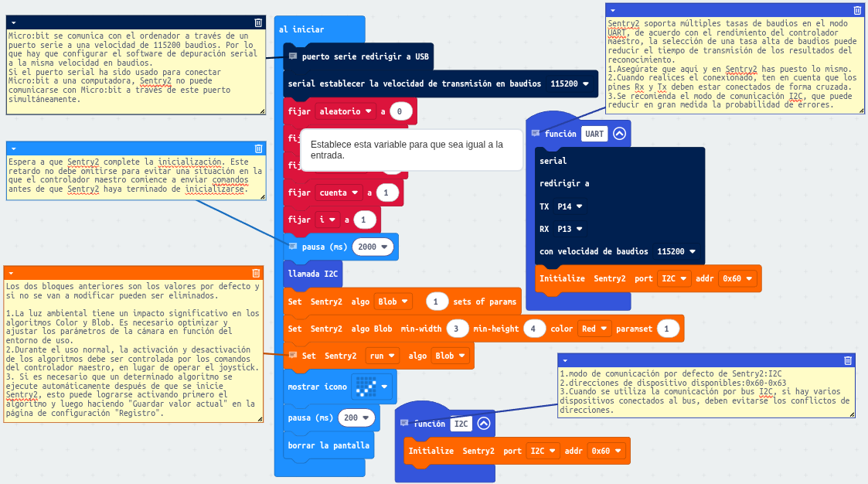Collapse the 'modo de comunicación por defecto' comment

tap(565, 361)
